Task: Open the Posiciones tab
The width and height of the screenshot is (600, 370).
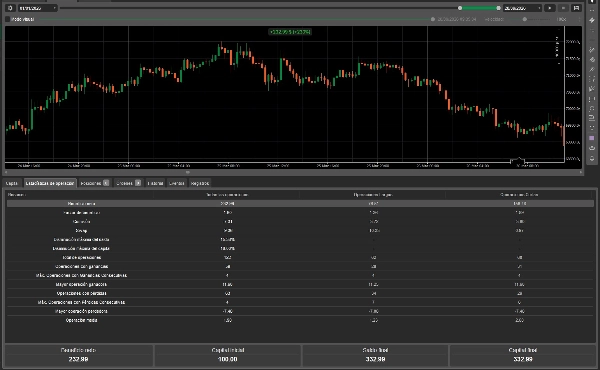Action: click(95, 183)
